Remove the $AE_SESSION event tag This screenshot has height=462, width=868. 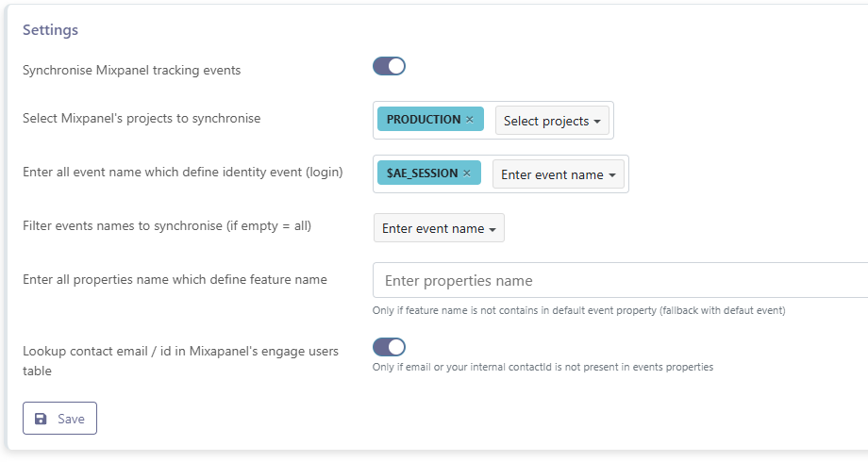(467, 173)
